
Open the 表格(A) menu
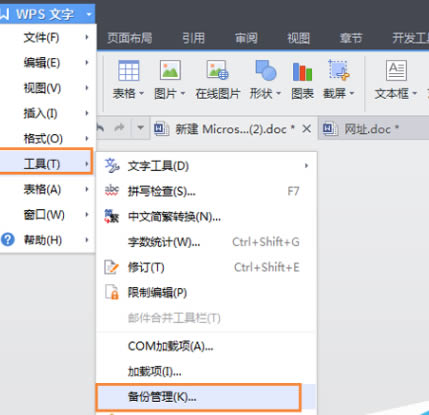(48, 189)
